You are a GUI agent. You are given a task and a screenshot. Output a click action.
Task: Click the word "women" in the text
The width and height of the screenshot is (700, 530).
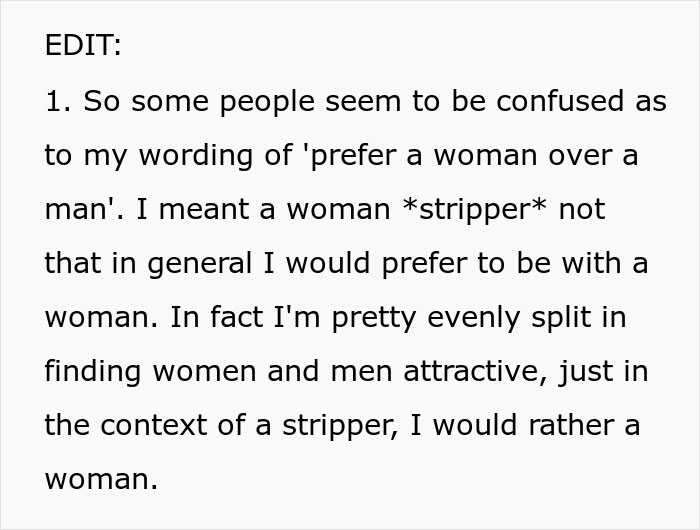click(x=202, y=371)
